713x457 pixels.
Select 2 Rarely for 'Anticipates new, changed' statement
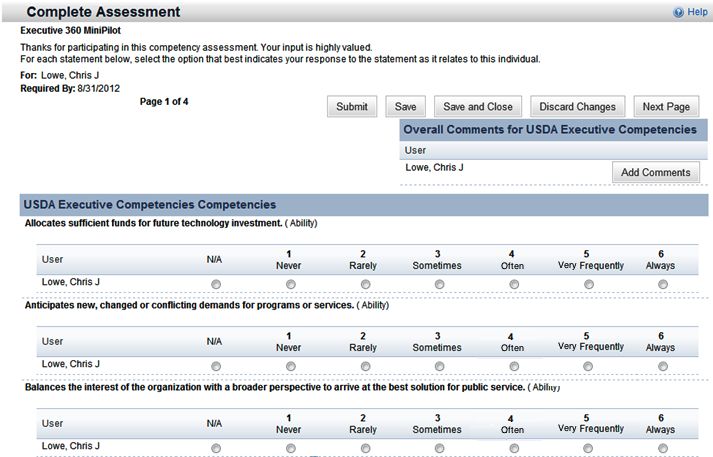coord(365,366)
